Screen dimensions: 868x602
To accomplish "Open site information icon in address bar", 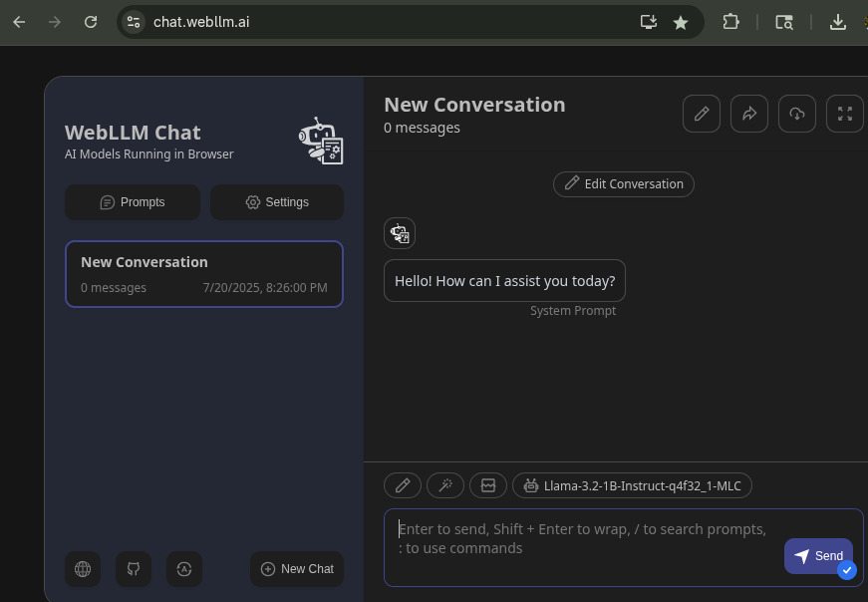I will [134, 22].
